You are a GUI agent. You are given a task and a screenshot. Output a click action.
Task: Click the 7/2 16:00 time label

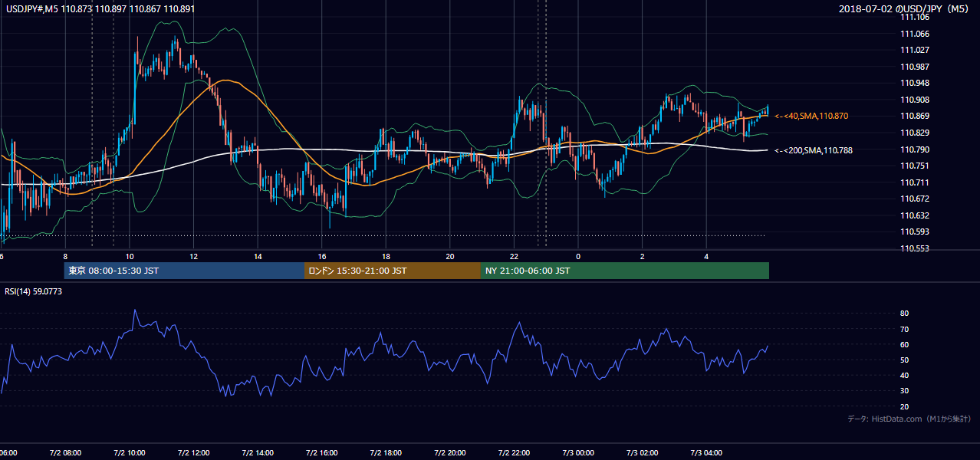click(321, 453)
